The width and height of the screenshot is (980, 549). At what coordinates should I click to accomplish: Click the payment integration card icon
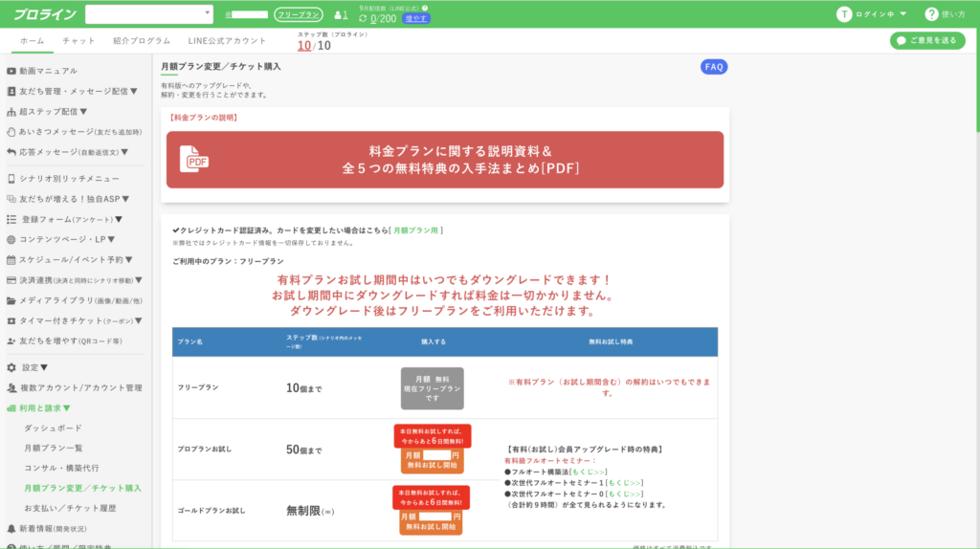tap(11, 280)
